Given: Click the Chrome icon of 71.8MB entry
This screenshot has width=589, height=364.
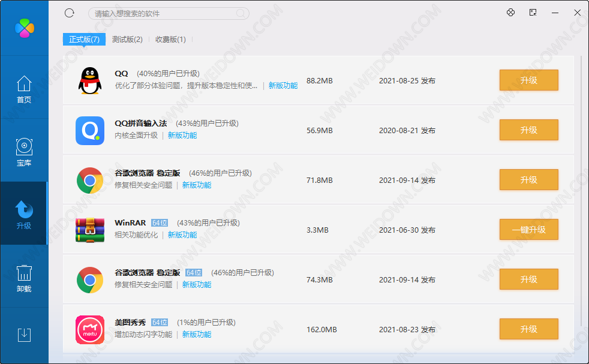Looking at the screenshot, I should pos(90,181).
